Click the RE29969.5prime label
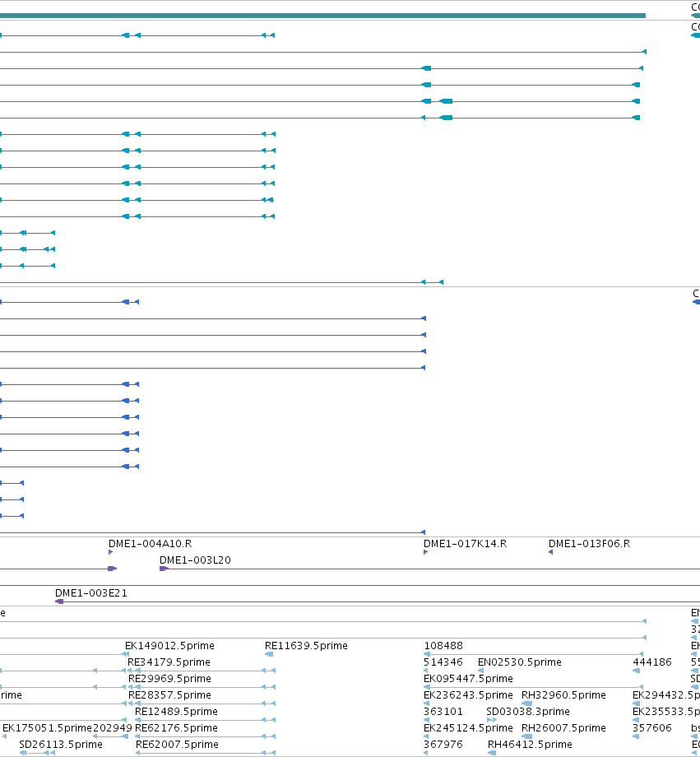Screen dimensions: 700x757 pyautogui.click(x=169, y=678)
